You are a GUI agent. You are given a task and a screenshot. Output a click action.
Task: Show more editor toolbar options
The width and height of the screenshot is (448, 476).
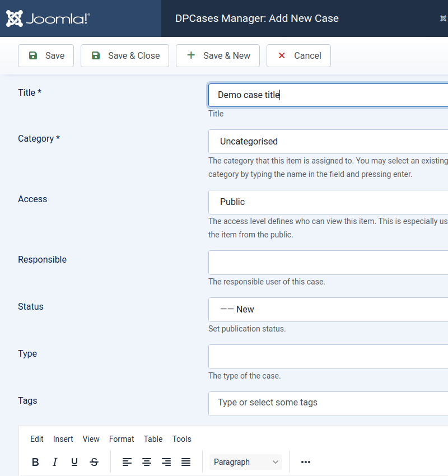306,462
